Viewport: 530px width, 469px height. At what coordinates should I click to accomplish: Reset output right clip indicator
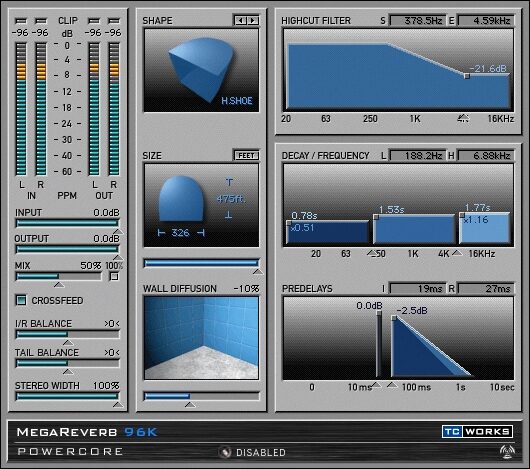click(114, 21)
